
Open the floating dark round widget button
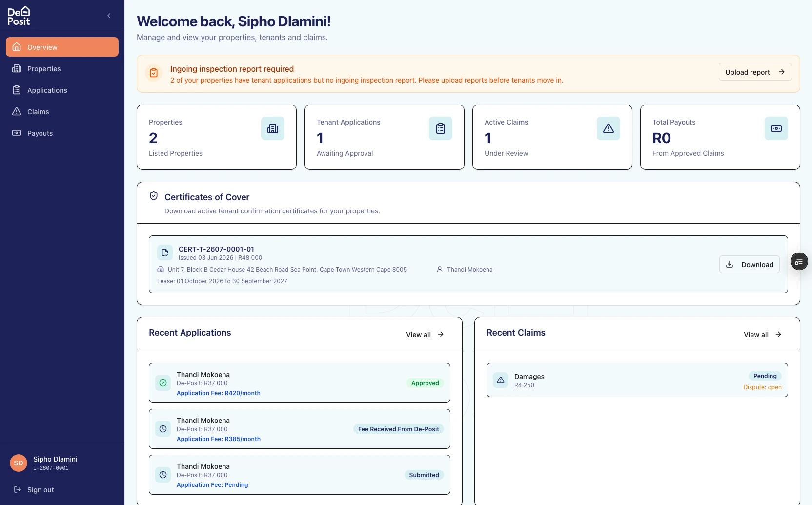point(799,262)
